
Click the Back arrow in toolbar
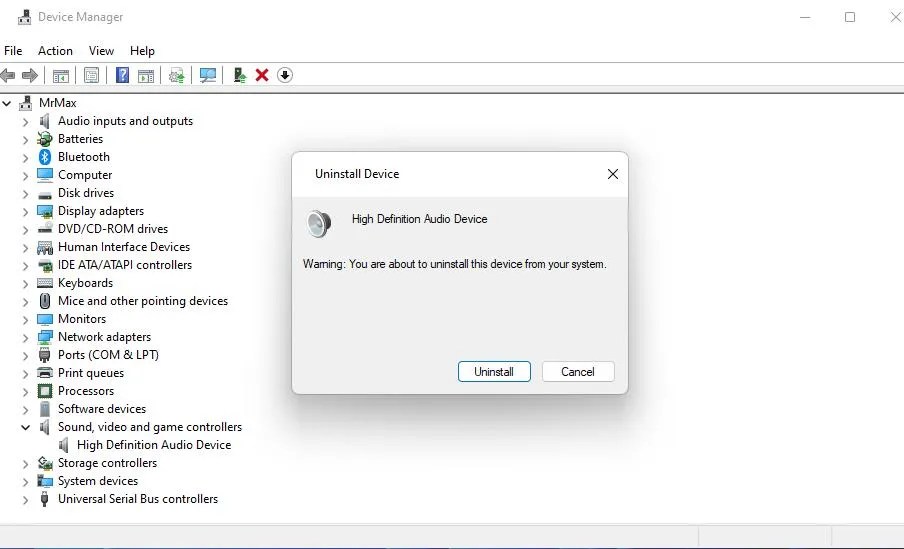click(x=7, y=75)
